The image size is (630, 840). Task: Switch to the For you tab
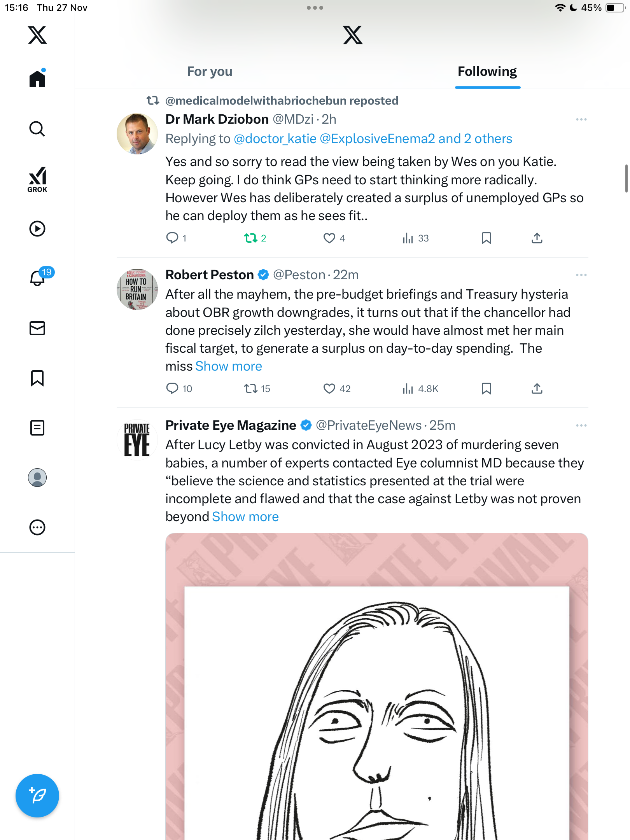(x=210, y=72)
